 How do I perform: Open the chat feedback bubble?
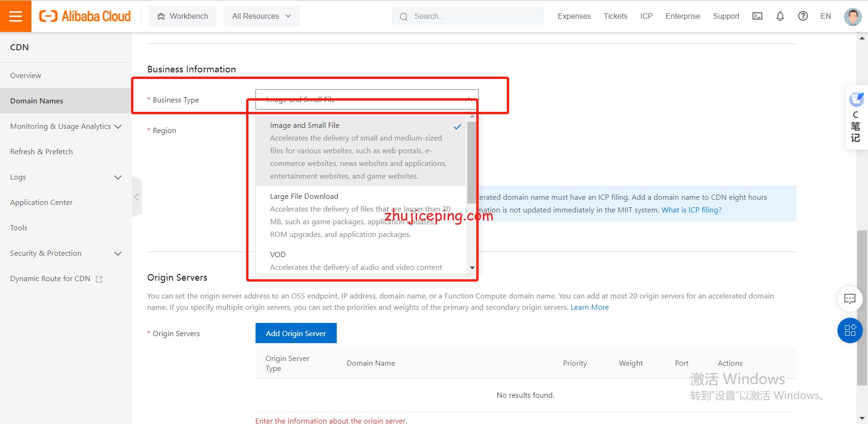coord(850,298)
